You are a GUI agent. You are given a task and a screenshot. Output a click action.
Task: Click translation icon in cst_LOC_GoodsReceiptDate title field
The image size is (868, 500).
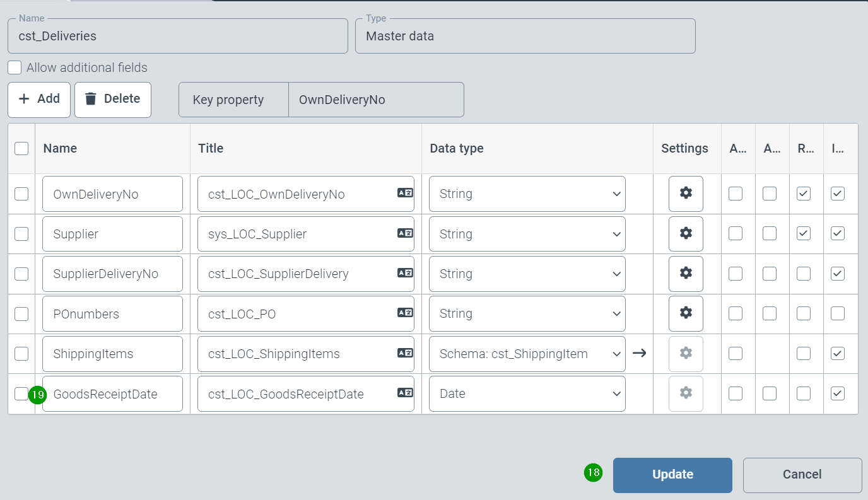pyautogui.click(x=405, y=393)
